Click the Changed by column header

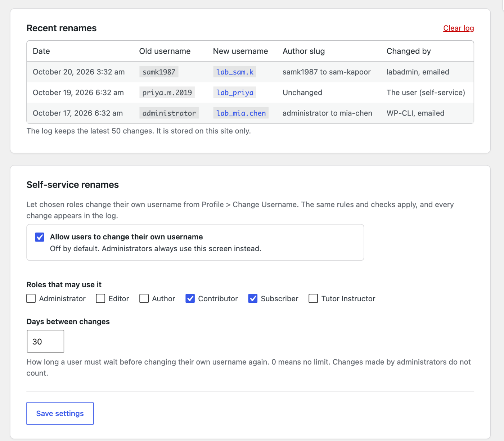(x=409, y=51)
